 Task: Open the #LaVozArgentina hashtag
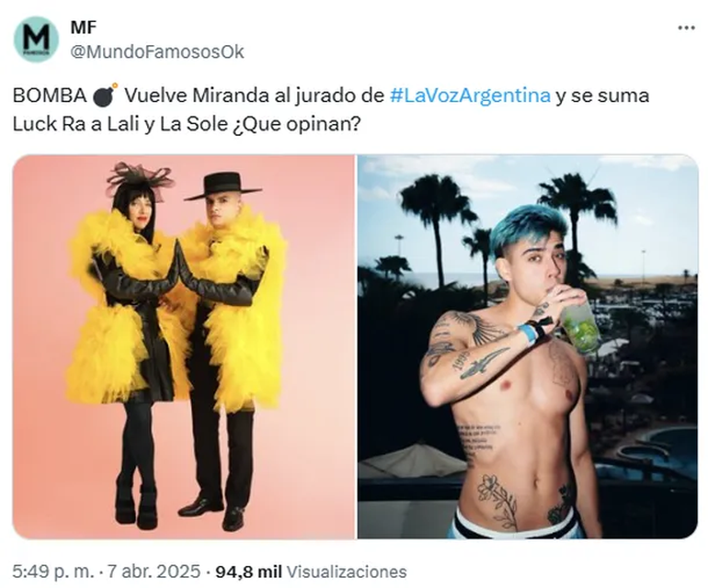(x=470, y=96)
